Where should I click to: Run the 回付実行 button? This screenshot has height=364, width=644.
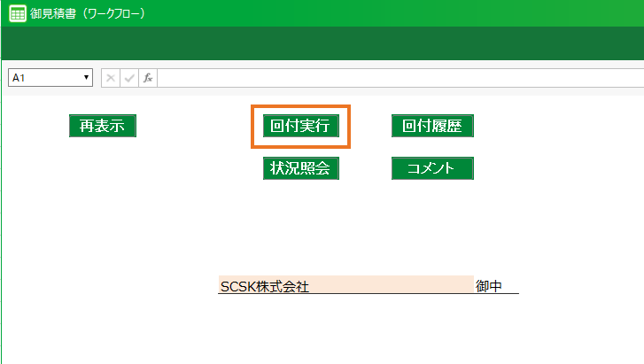(x=300, y=127)
